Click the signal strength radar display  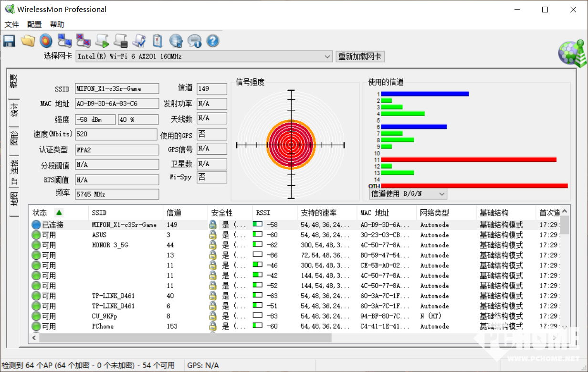click(291, 144)
